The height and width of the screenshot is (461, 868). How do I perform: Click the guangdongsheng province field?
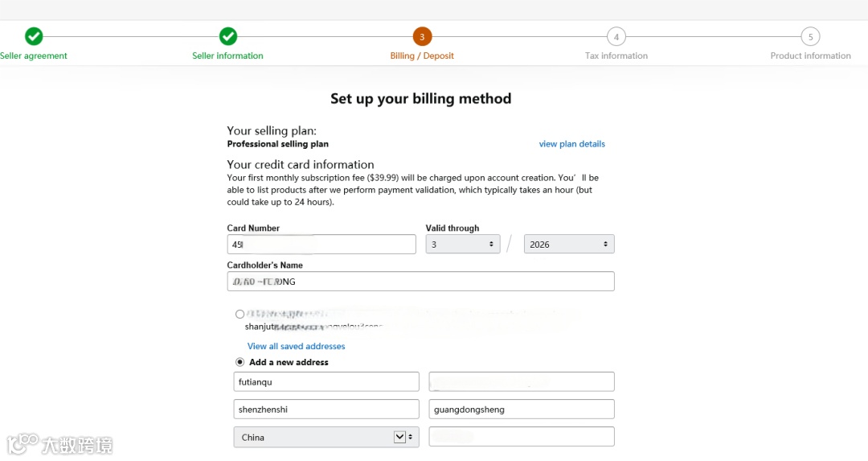pyautogui.click(x=521, y=410)
